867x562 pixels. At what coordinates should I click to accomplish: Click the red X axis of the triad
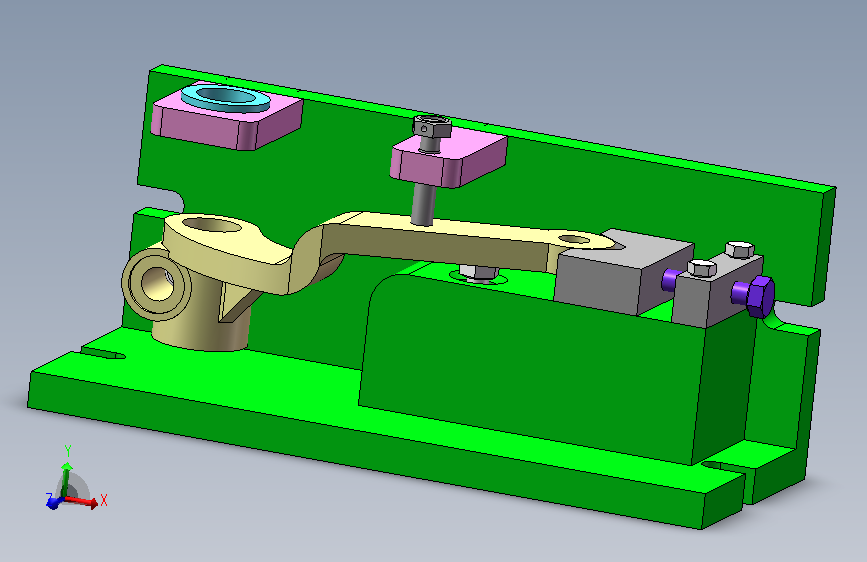click(x=84, y=501)
